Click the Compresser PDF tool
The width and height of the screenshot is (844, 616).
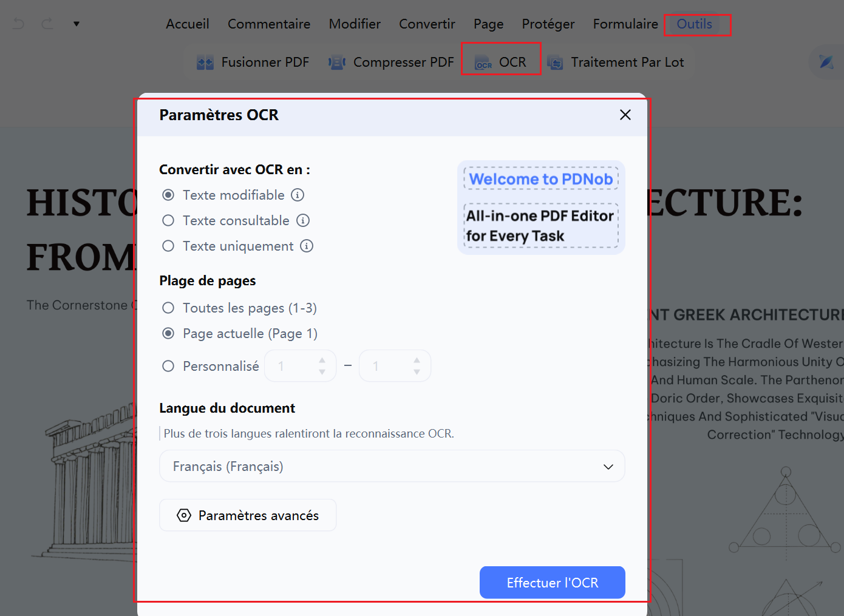pos(392,62)
